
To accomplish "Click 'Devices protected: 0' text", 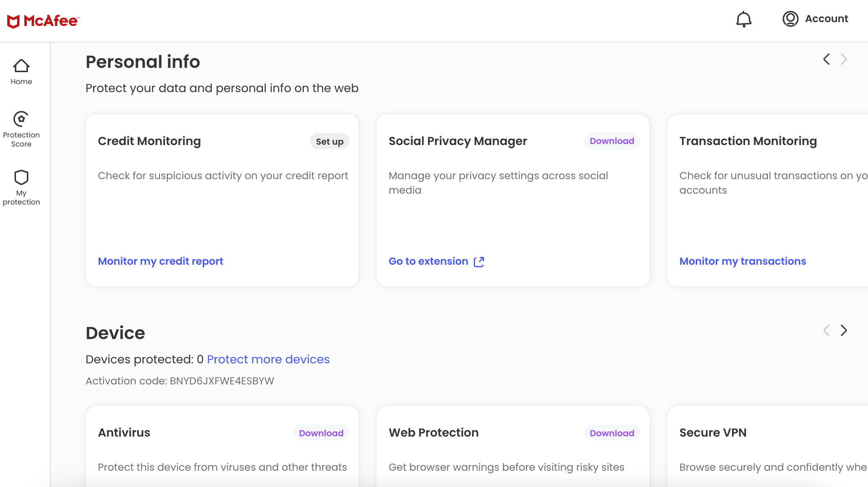I will click(145, 359).
